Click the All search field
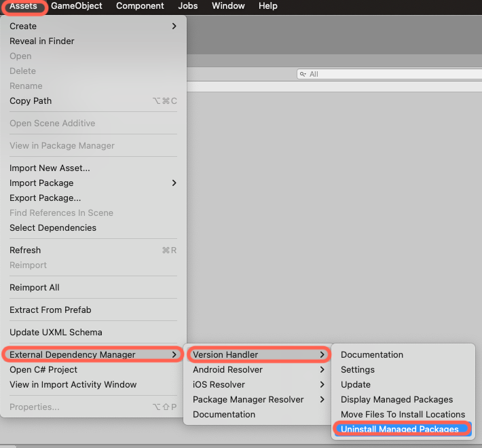 point(389,74)
